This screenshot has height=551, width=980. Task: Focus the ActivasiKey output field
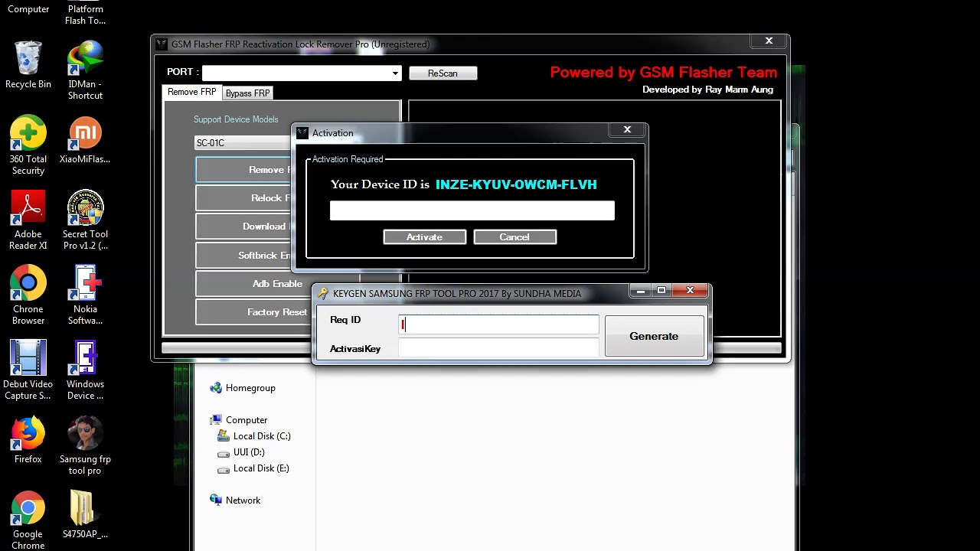pos(499,348)
